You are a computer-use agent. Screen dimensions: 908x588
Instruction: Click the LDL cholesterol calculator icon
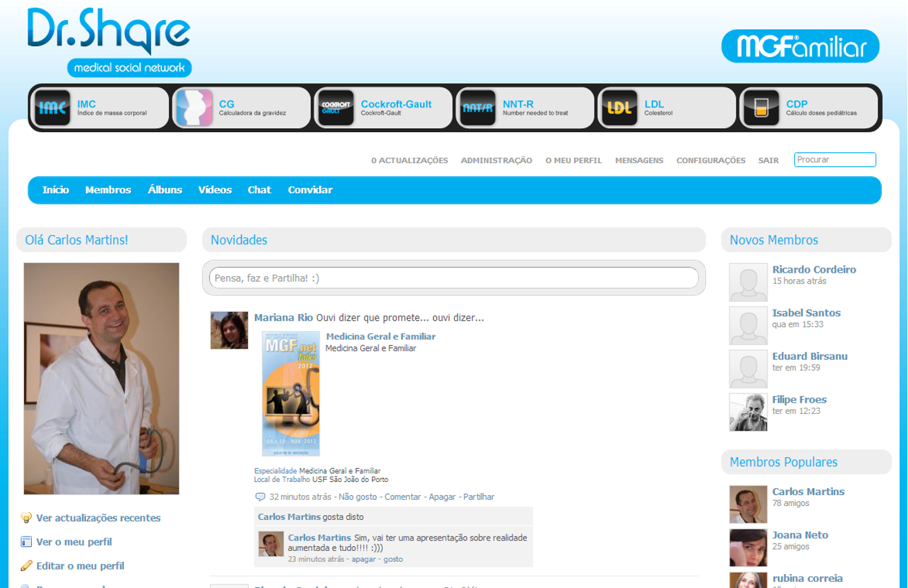tap(619, 108)
